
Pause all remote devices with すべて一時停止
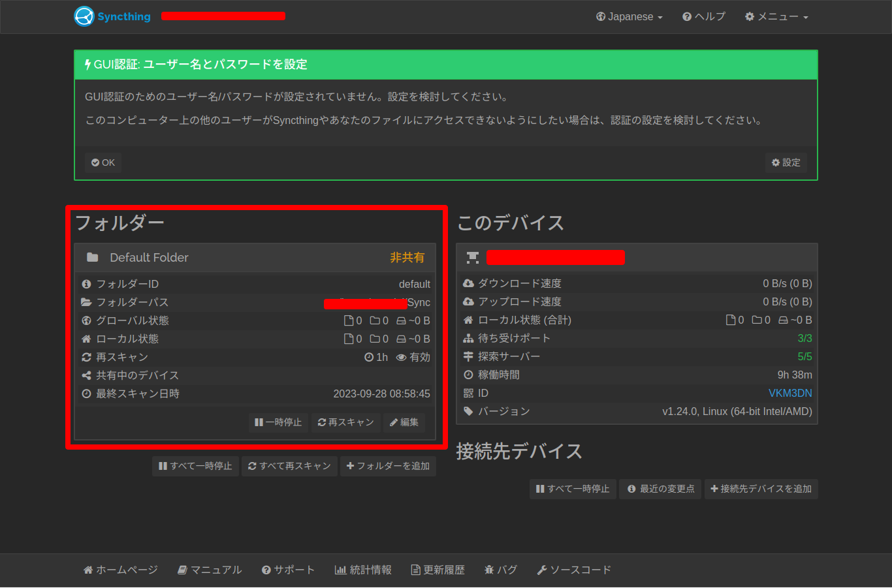click(x=573, y=489)
